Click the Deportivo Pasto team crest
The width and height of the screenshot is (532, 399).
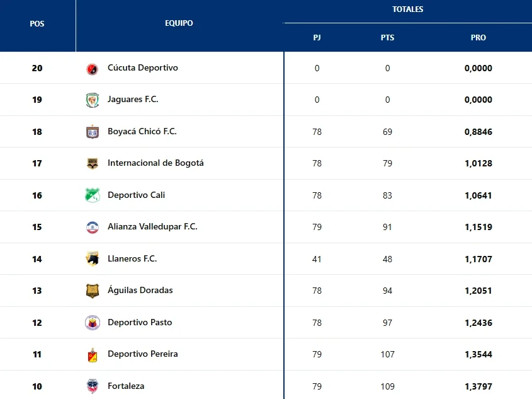pos(93,323)
